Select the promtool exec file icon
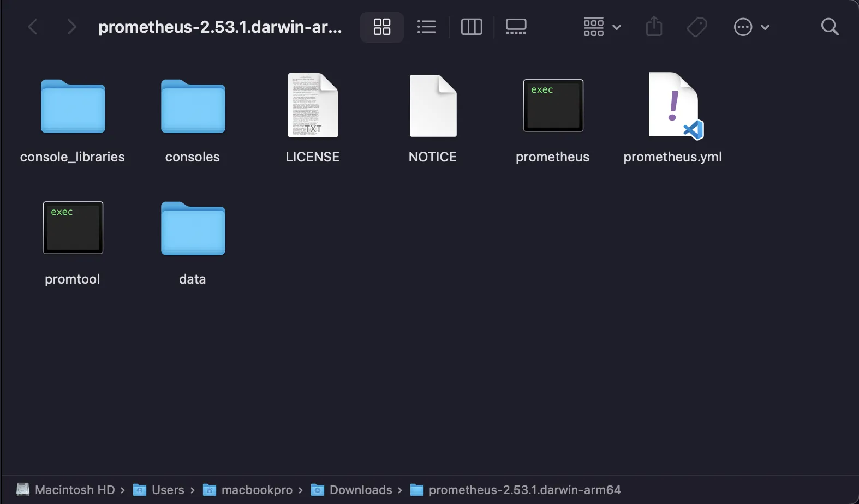 point(73,227)
